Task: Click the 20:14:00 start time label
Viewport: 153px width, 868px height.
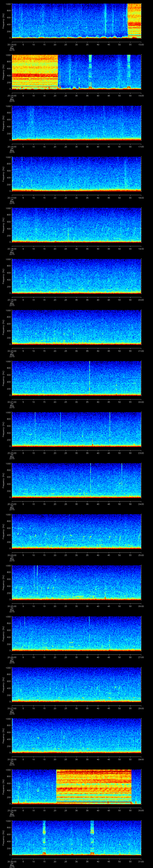Action: coord(12,44)
